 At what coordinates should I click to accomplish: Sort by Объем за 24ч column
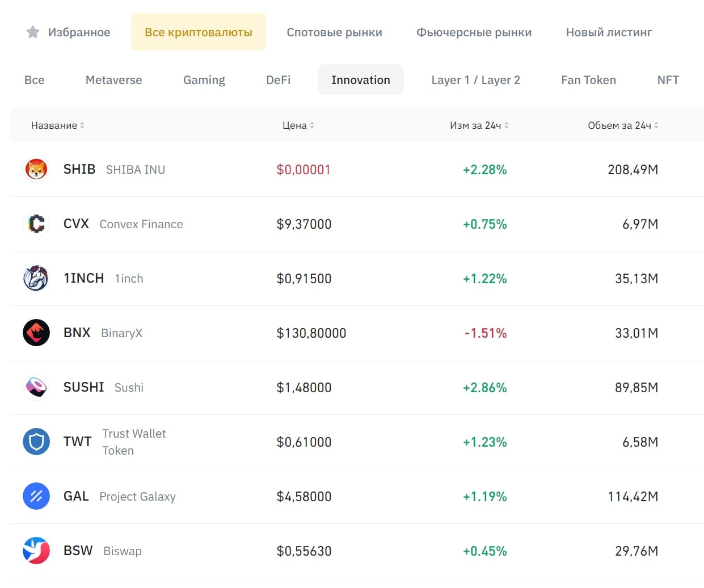tap(623, 125)
